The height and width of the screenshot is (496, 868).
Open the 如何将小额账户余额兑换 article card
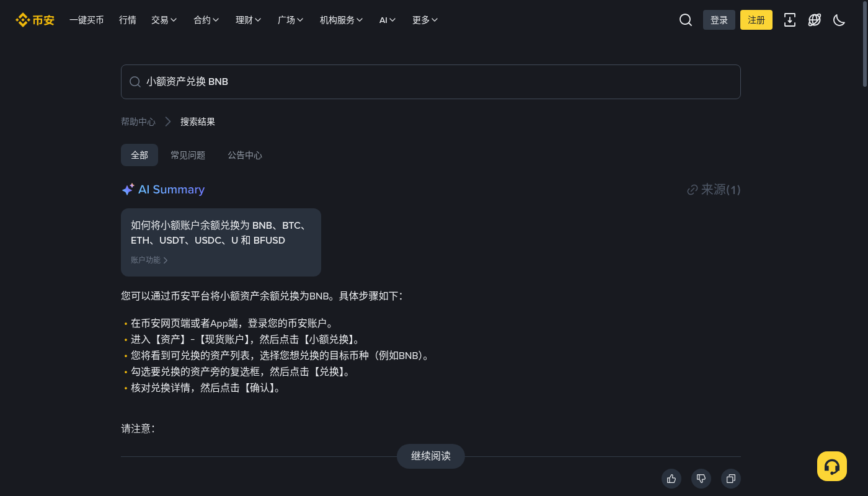[221, 242]
